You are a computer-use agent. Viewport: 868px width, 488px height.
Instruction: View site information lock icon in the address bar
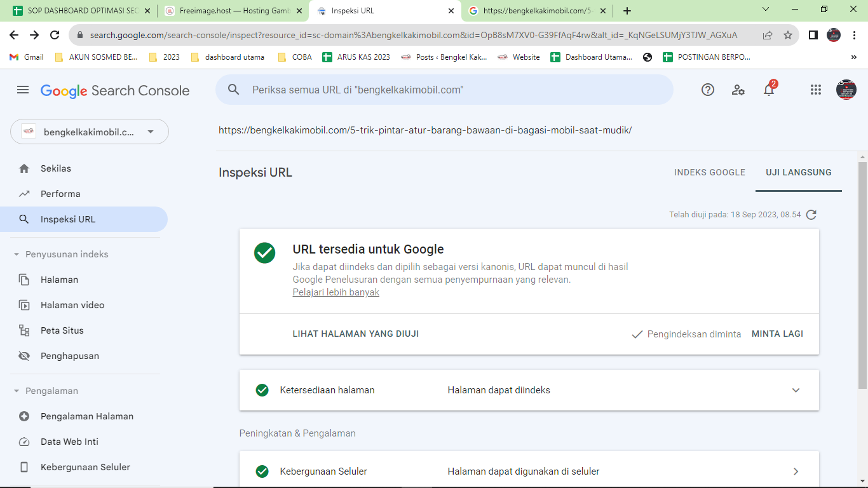(x=80, y=36)
